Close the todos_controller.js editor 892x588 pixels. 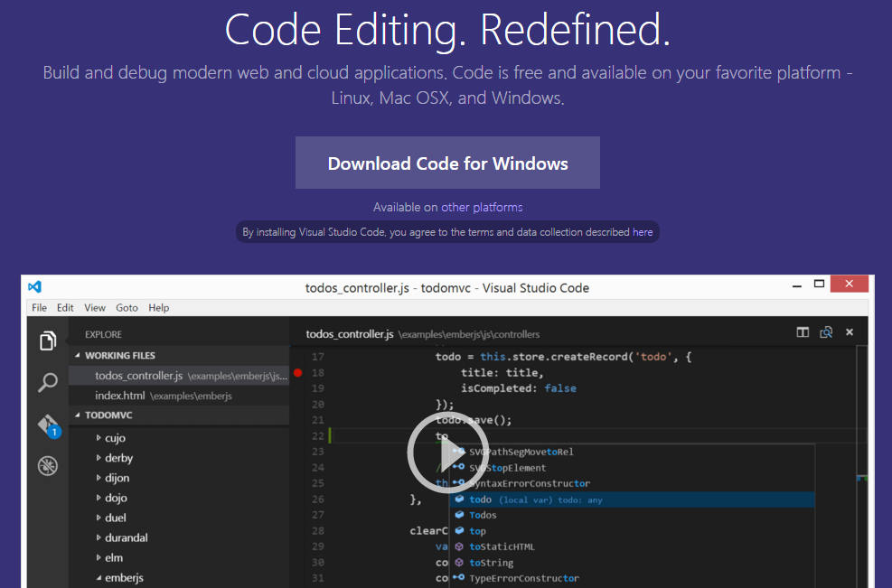point(850,332)
